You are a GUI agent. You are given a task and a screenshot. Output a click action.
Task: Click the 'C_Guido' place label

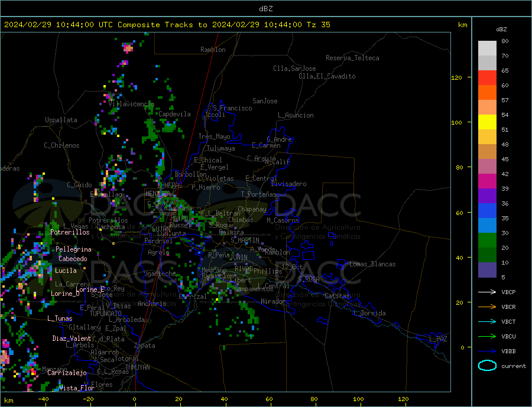click(x=79, y=185)
